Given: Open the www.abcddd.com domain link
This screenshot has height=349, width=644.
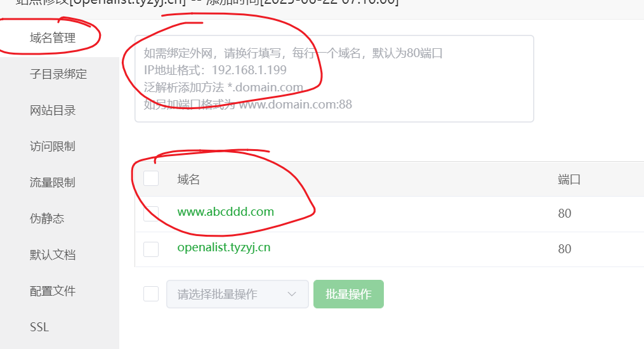Looking at the screenshot, I should [225, 212].
